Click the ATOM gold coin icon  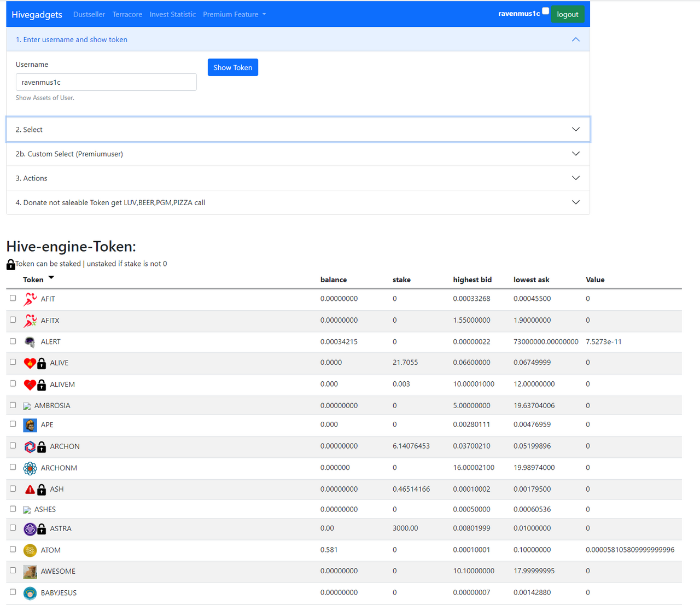click(30, 550)
